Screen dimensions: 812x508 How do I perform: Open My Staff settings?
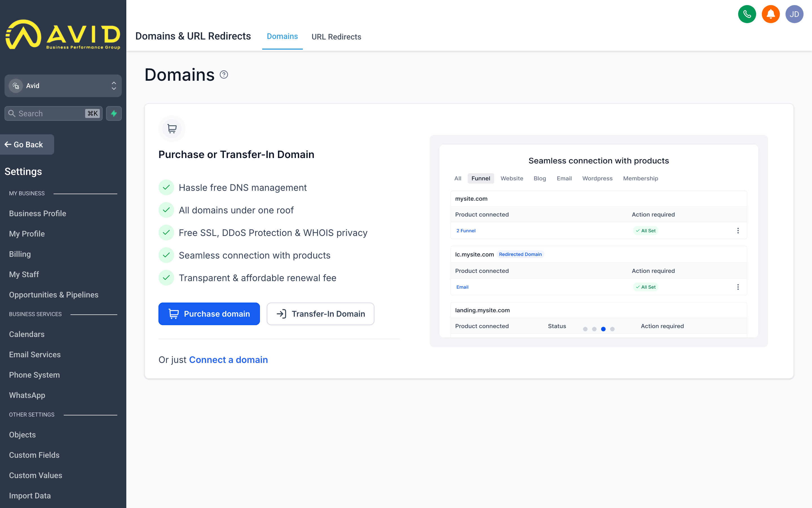coord(24,275)
